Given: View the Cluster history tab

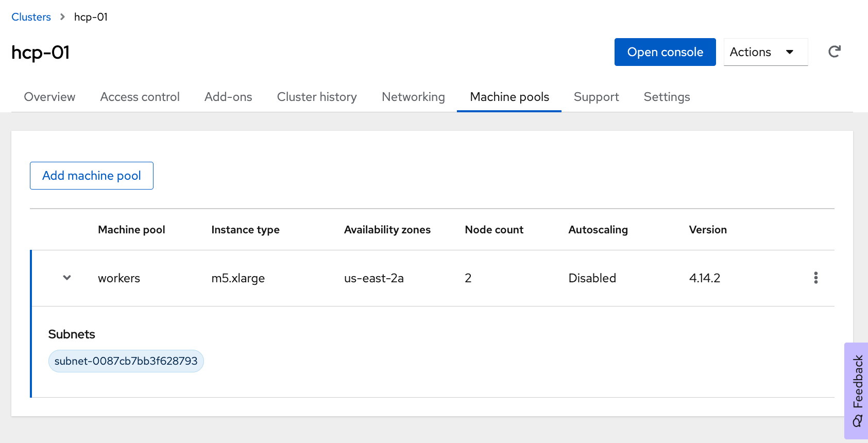Looking at the screenshot, I should 317,97.
